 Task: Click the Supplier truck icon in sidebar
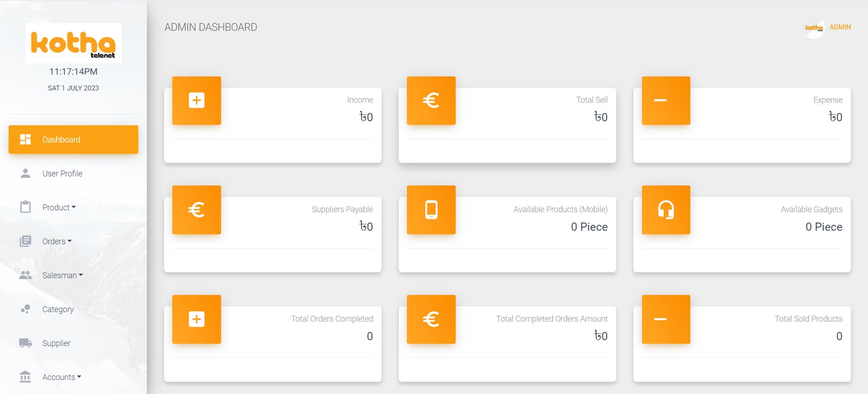tap(25, 343)
